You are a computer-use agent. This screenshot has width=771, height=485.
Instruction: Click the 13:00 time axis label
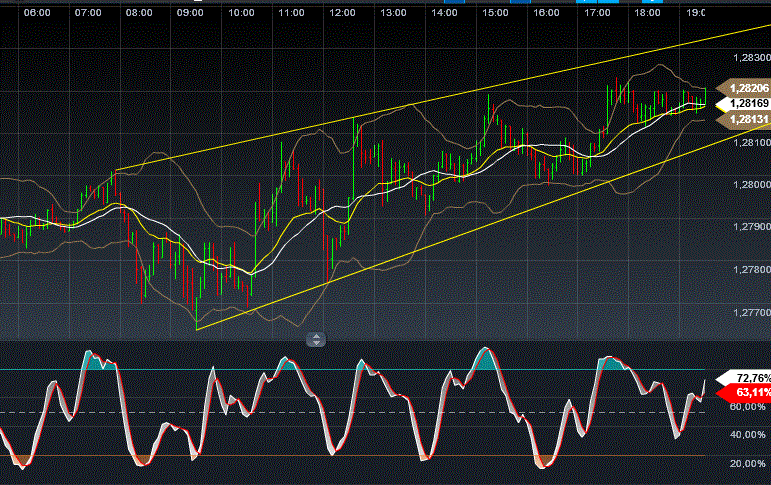click(x=393, y=12)
